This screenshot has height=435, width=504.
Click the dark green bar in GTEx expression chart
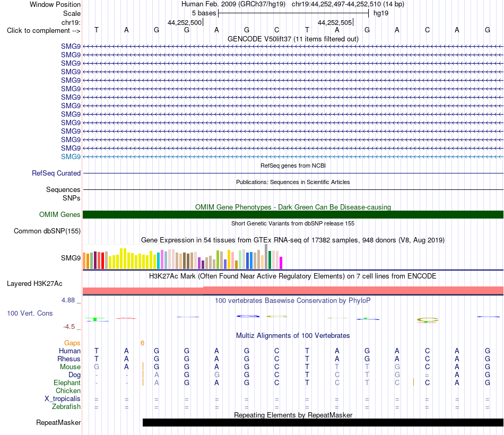point(270,260)
